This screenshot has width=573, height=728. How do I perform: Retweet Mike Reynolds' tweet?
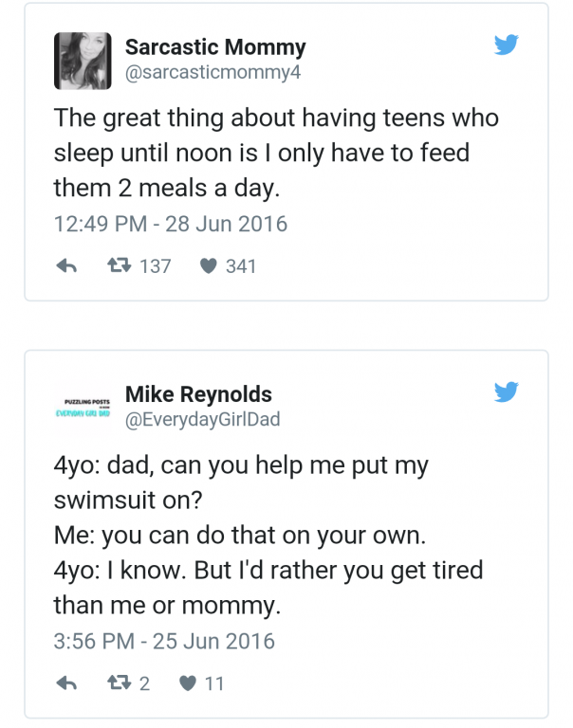tap(116, 682)
